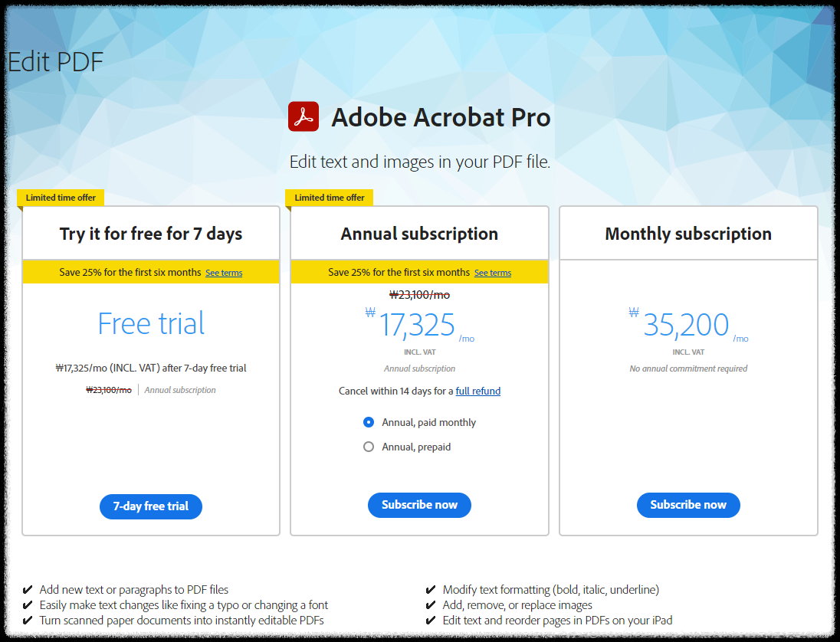Click the crossed-out ₩23,100/mo price in Annual card
Viewport: 840px width, 642px height.
[419, 294]
